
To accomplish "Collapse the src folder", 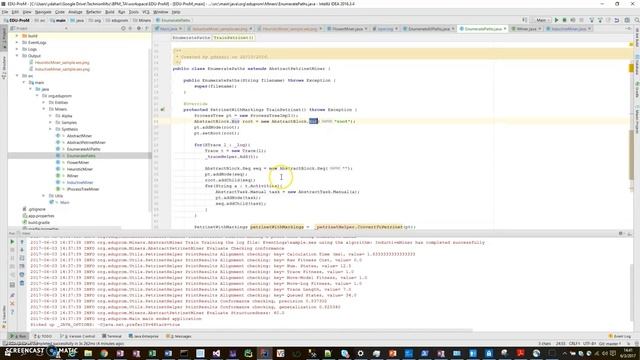I will pos(17,76).
